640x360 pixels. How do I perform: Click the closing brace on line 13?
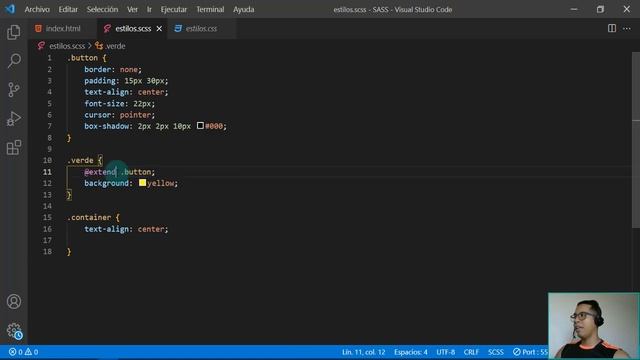pos(69,195)
